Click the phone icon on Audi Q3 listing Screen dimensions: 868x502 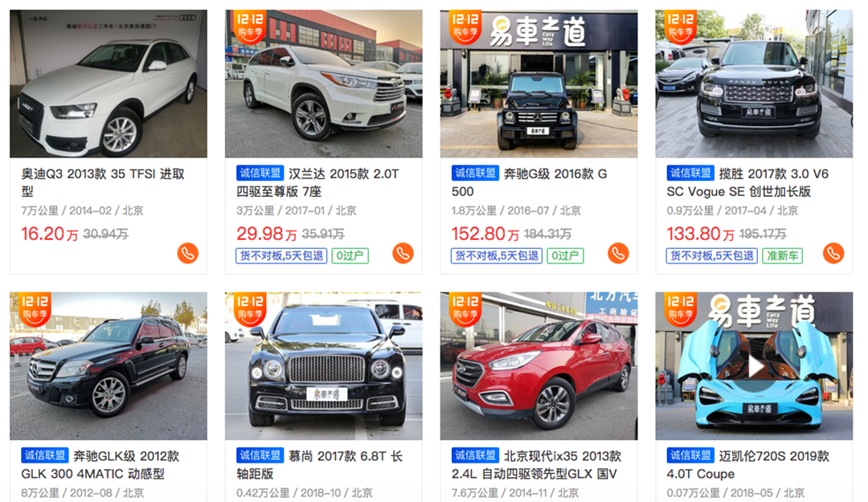pos(187,253)
